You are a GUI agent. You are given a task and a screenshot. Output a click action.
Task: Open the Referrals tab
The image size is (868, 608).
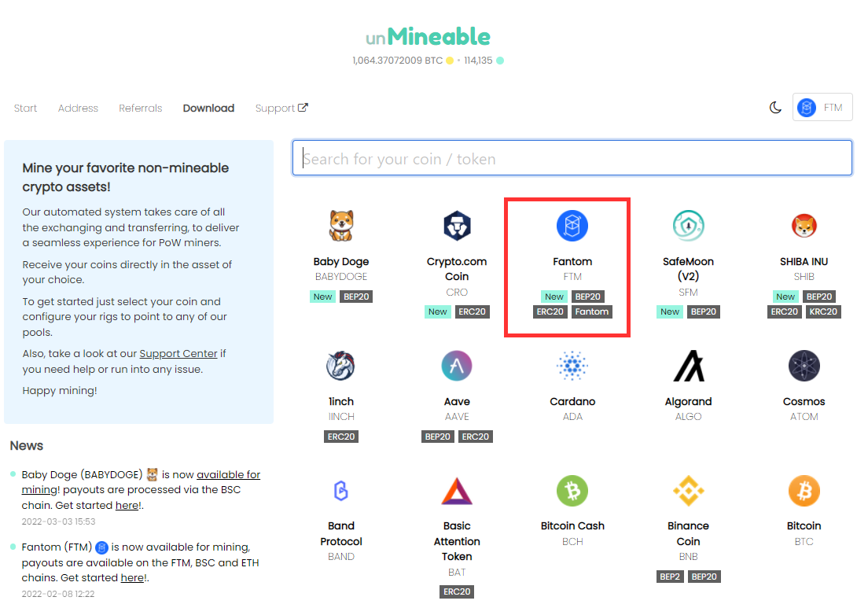pos(141,108)
